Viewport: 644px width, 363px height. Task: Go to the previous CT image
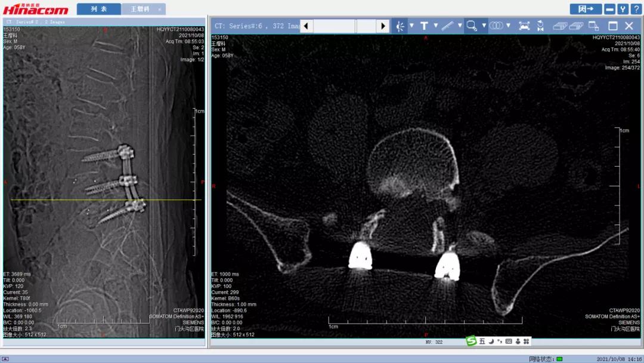tap(306, 26)
